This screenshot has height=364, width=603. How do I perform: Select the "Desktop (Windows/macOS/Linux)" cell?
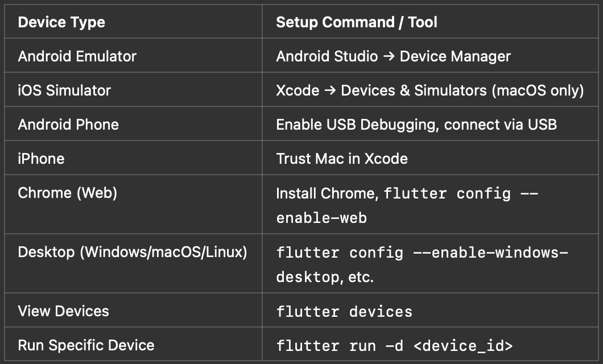(133, 252)
